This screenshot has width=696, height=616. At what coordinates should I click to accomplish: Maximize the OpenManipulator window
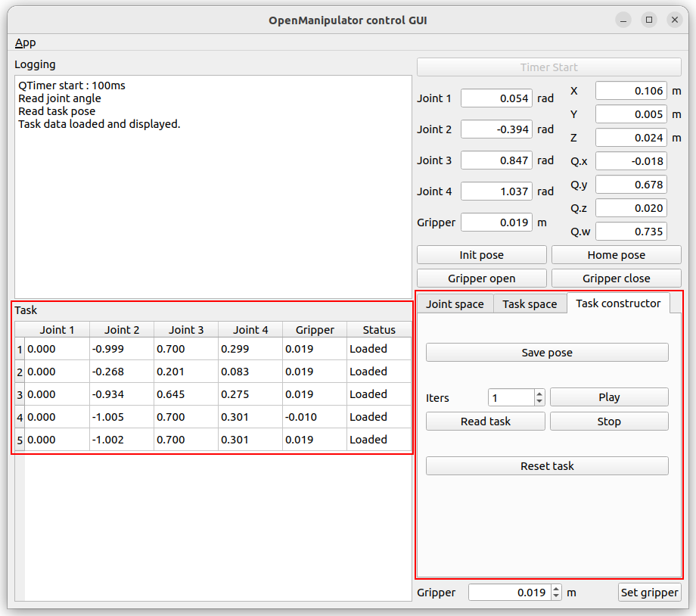tap(648, 20)
